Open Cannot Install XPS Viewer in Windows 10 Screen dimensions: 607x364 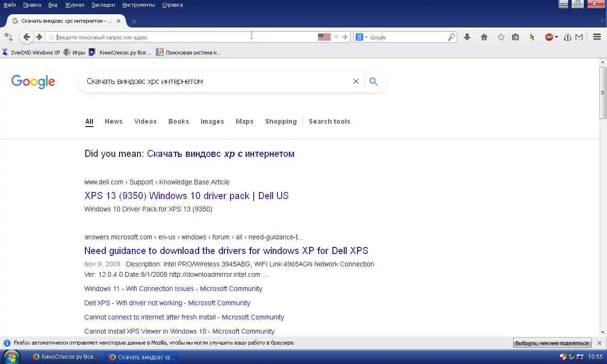tap(179, 331)
